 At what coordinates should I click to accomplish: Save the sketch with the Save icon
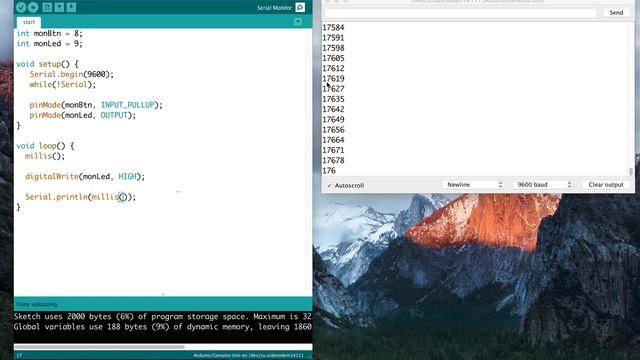pos(71,7)
